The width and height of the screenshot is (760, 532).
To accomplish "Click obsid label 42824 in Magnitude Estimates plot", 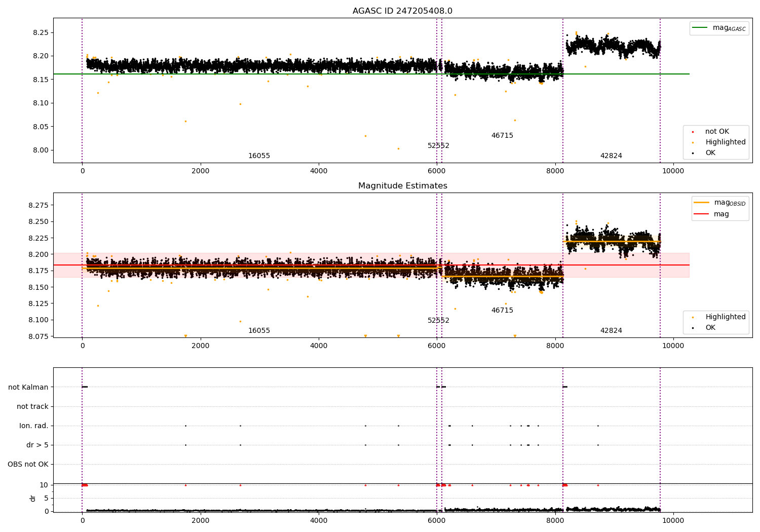I will (x=611, y=331).
